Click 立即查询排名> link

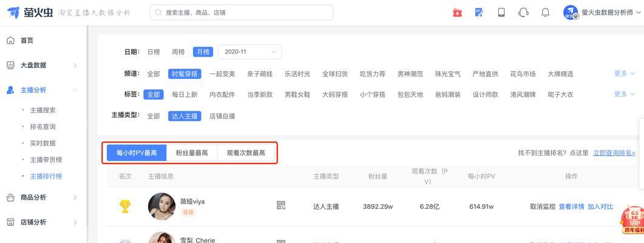click(x=614, y=153)
